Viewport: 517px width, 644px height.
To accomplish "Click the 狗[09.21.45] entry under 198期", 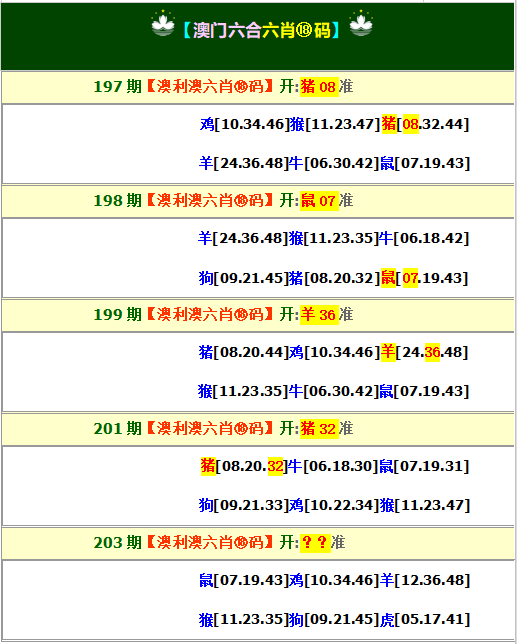I will 244,278.
